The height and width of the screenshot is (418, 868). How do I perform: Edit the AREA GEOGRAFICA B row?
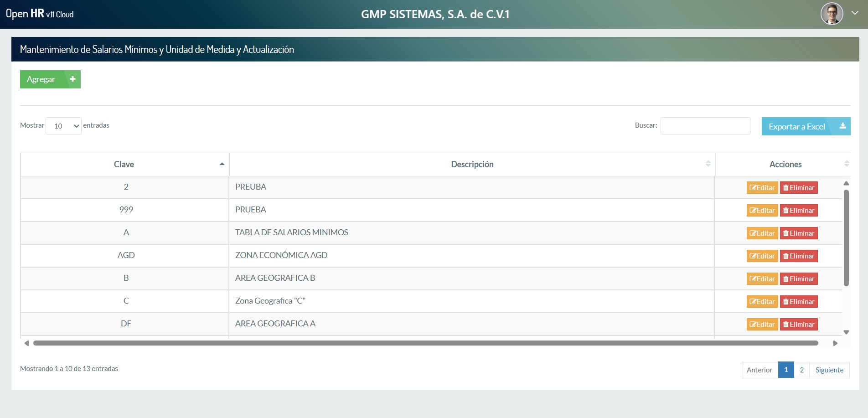pos(762,279)
